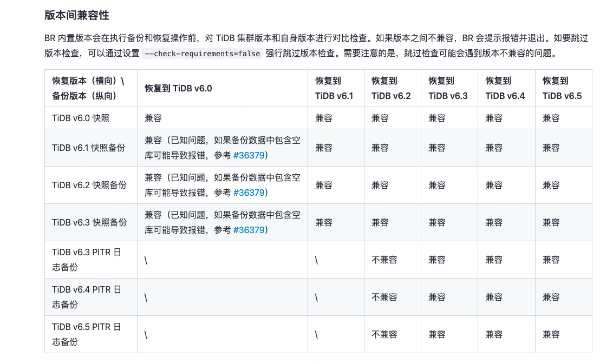Click row label TiDB v6.3 PITR 日志备份
The width and height of the screenshot is (613, 364).
point(87,260)
